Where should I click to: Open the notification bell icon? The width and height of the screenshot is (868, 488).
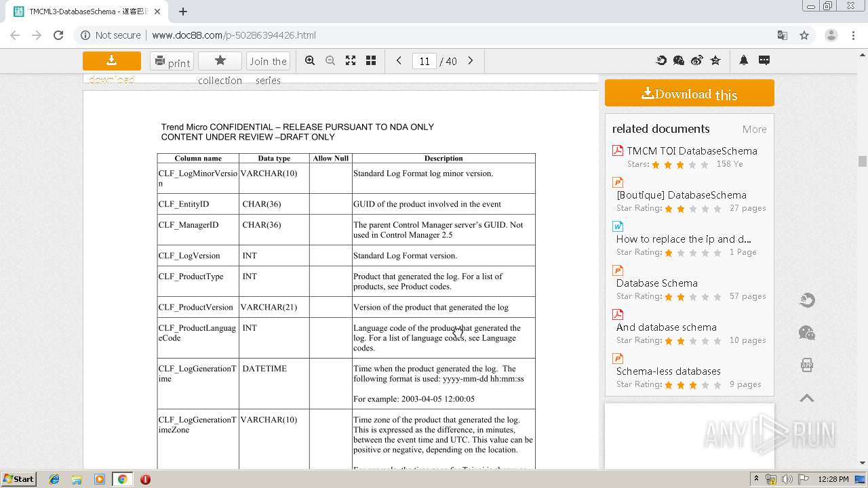pos(743,60)
